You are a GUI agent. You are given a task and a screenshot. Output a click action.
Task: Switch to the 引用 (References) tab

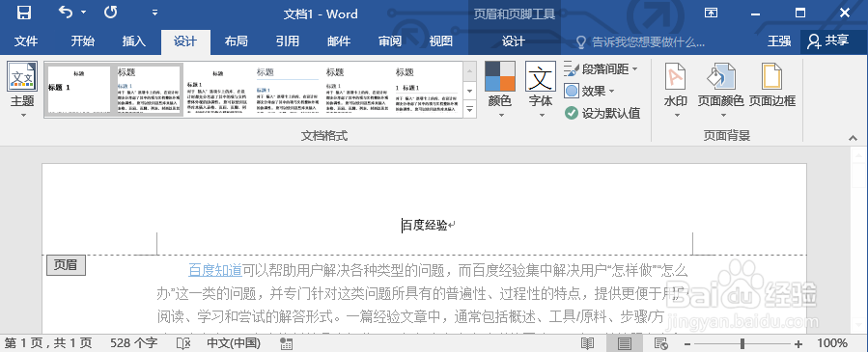288,41
